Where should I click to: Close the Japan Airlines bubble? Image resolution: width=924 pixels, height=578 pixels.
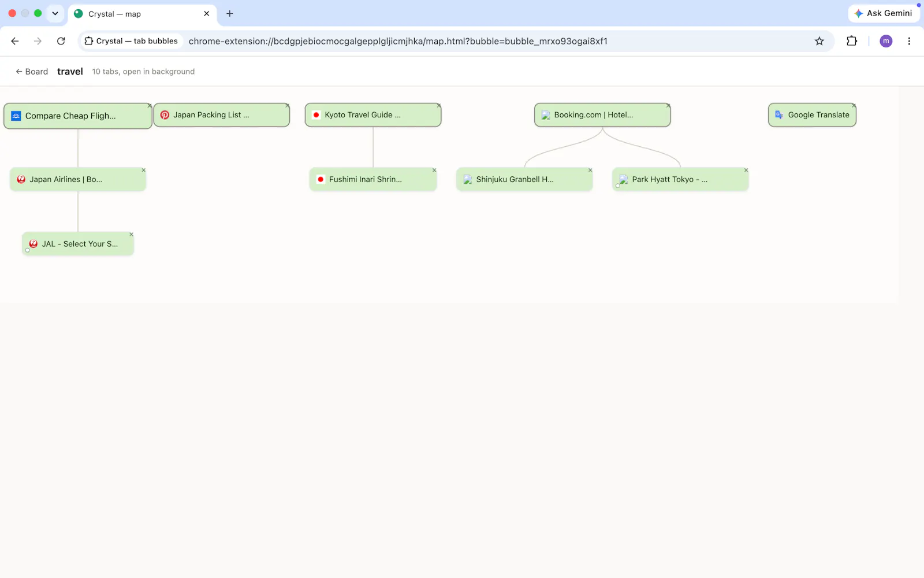144,170
